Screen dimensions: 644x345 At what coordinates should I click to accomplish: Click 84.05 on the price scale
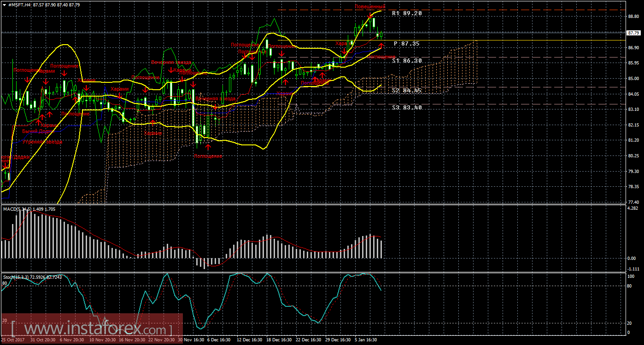point(634,94)
